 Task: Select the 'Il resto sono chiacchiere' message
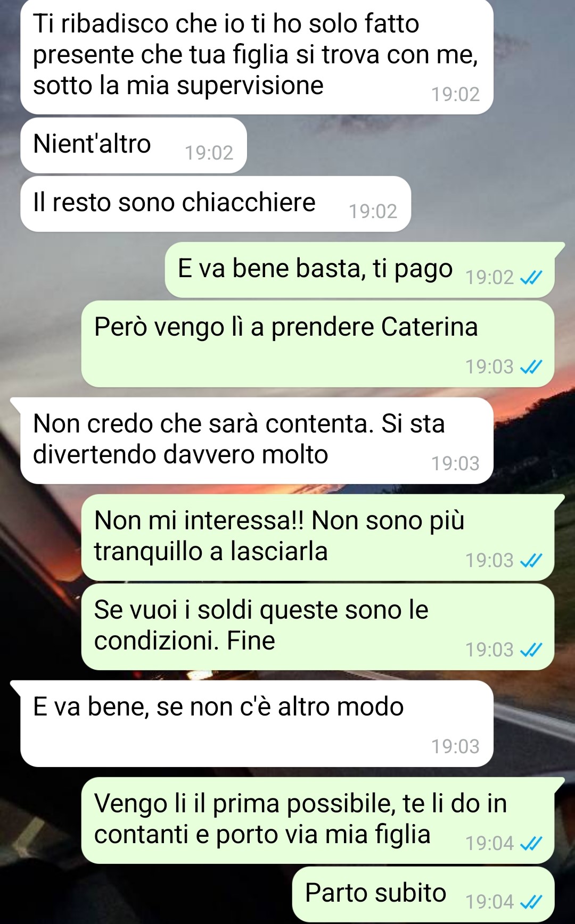pyautogui.click(x=216, y=204)
